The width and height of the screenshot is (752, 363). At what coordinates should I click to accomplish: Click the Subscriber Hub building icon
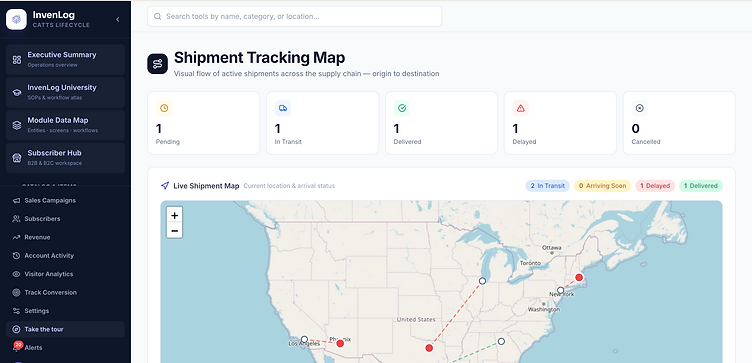pyautogui.click(x=17, y=158)
